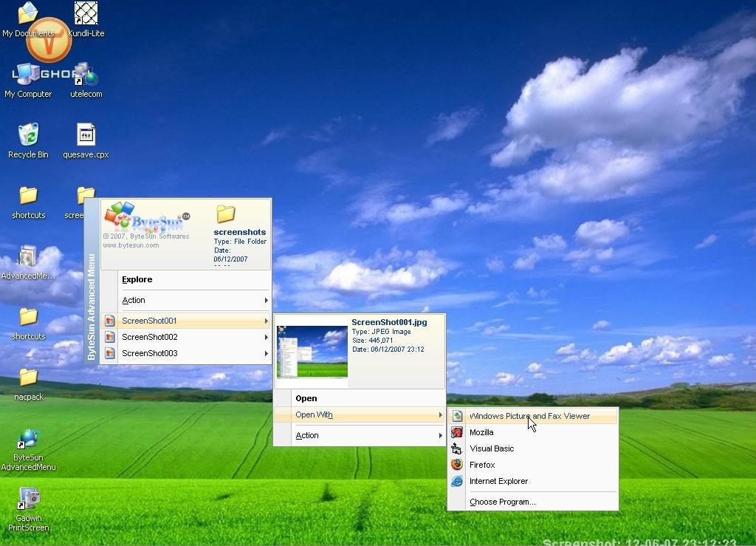Select the nacpack folder on desktop
The width and height of the screenshot is (756, 546).
tap(28, 379)
